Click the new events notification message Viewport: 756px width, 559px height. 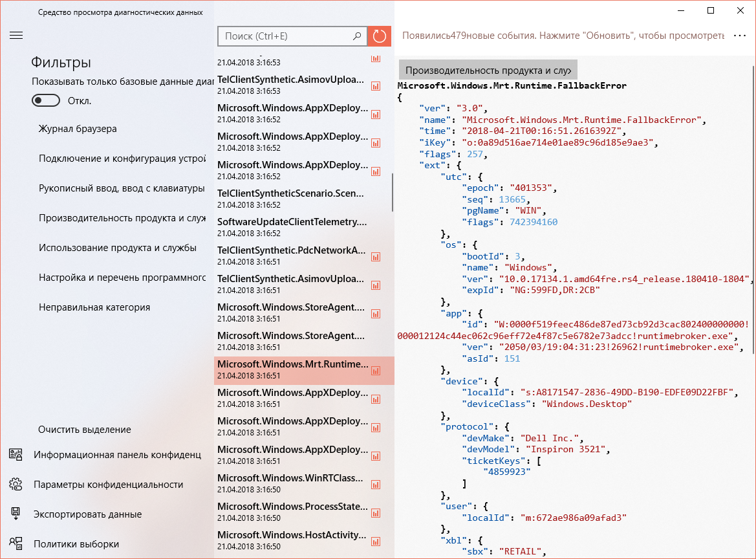click(x=563, y=36)
